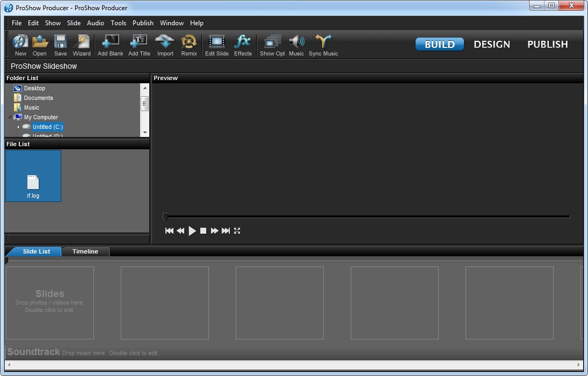Fast forward the preview playback

click(214, 231)
